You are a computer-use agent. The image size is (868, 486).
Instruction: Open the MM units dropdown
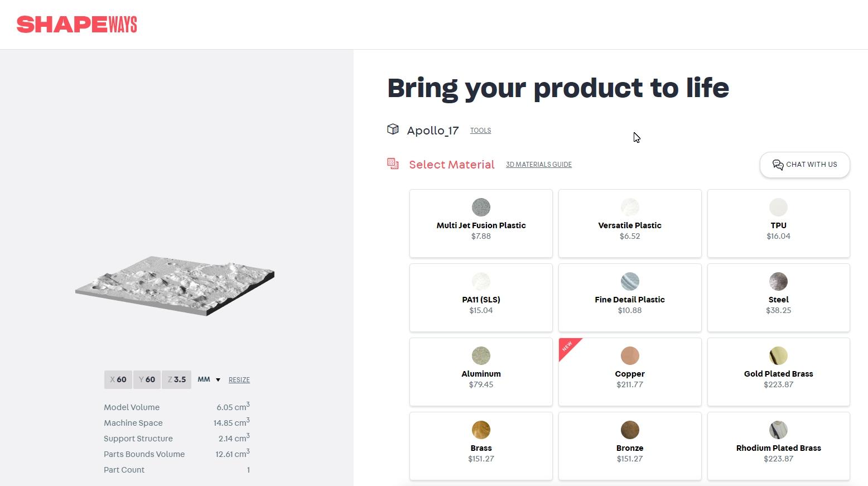click(x=209, y=379)
